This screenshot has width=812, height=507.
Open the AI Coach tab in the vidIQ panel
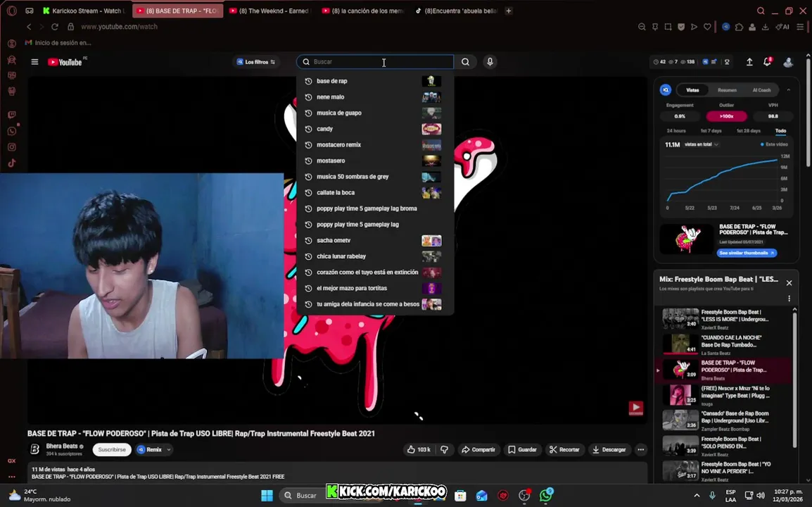761,90
